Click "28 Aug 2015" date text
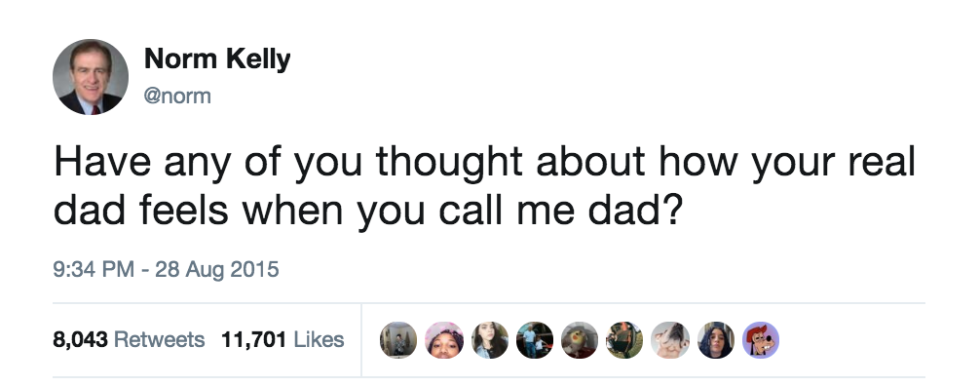The width and height of the screenshot is (980, 386). coord(217,269)
